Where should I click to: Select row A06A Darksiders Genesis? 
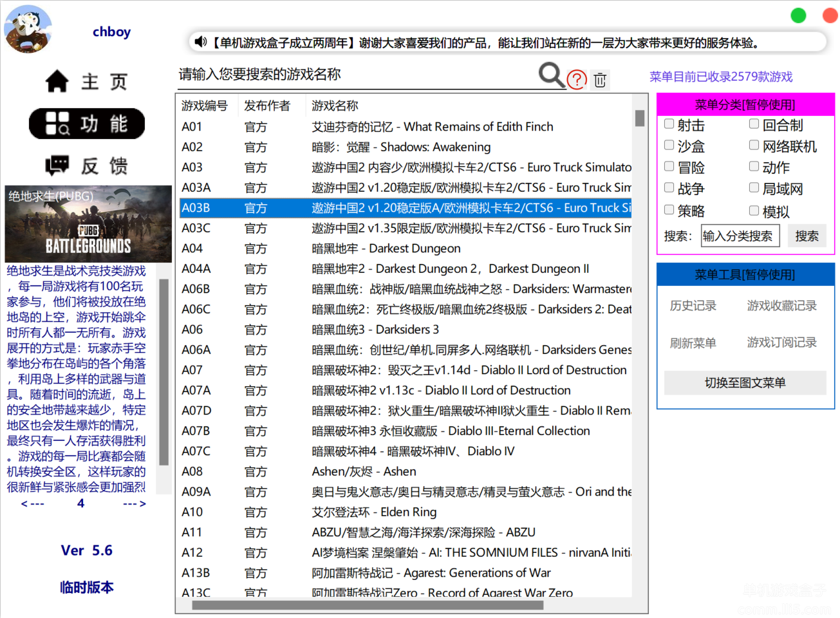click(x=406, y=350)
